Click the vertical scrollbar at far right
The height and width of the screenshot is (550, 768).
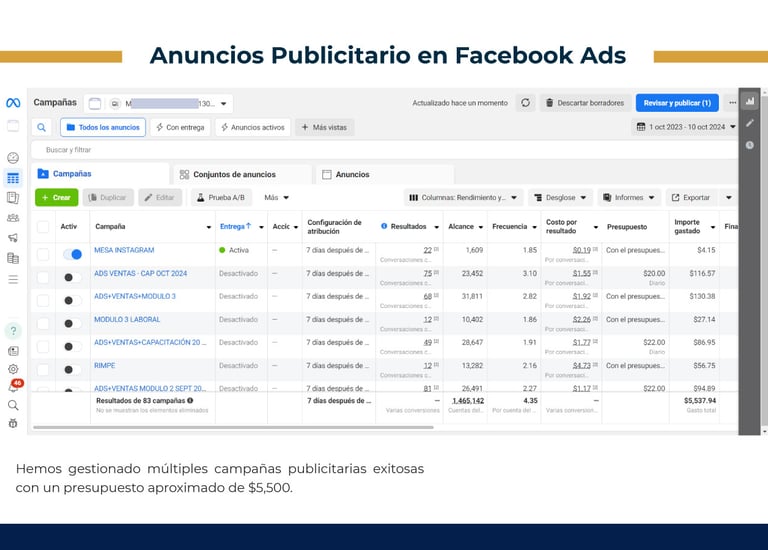[764, 262]
